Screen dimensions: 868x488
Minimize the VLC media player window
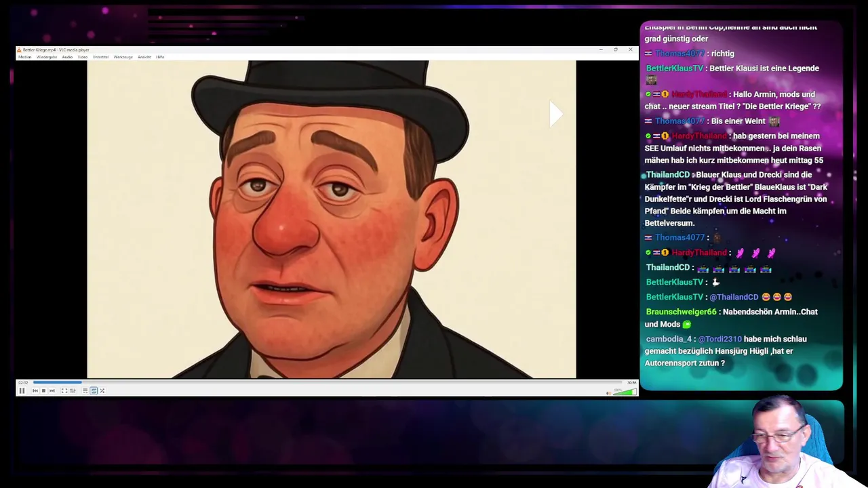(601, 49)
